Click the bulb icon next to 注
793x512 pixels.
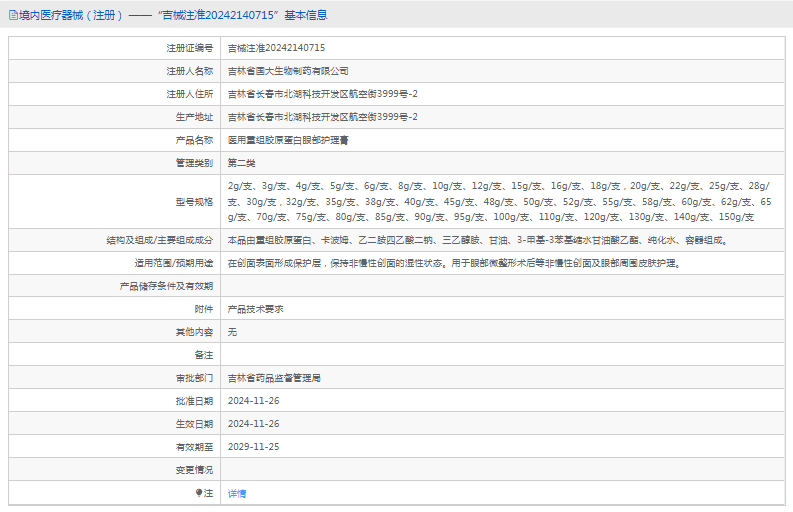tap(198, 493)
